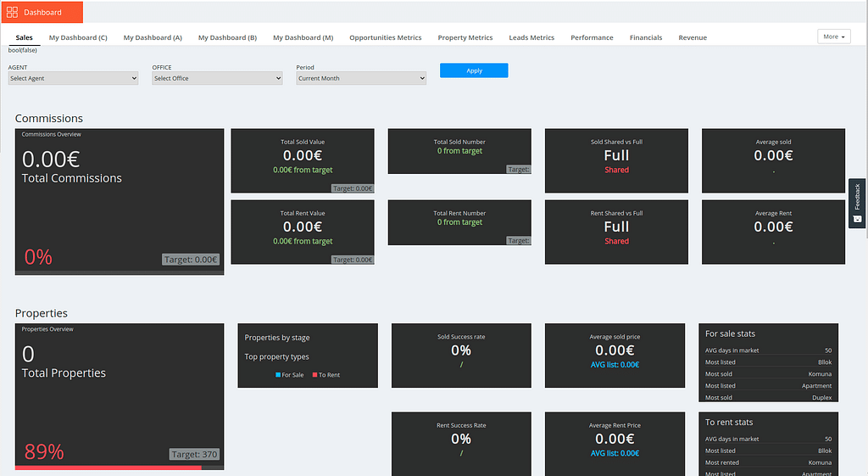Screen dimensions: 868x476
Task: Open the Revenue tab
Action: (x=692, y=37)
